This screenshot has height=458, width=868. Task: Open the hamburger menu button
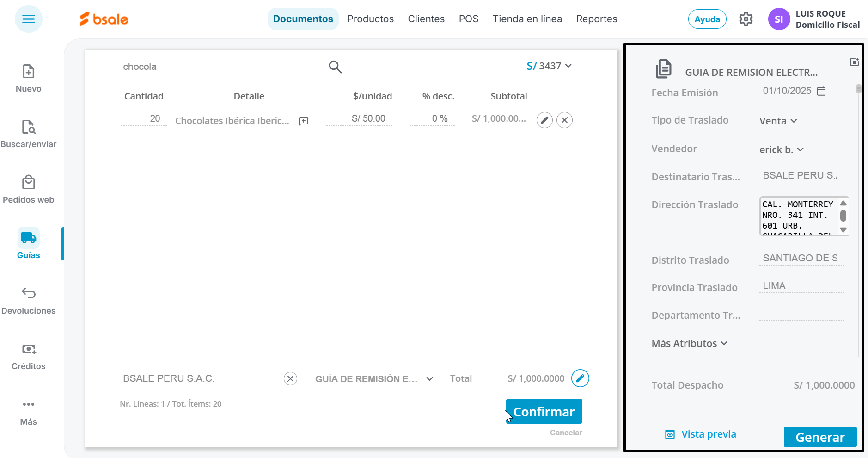click(29, 19)
